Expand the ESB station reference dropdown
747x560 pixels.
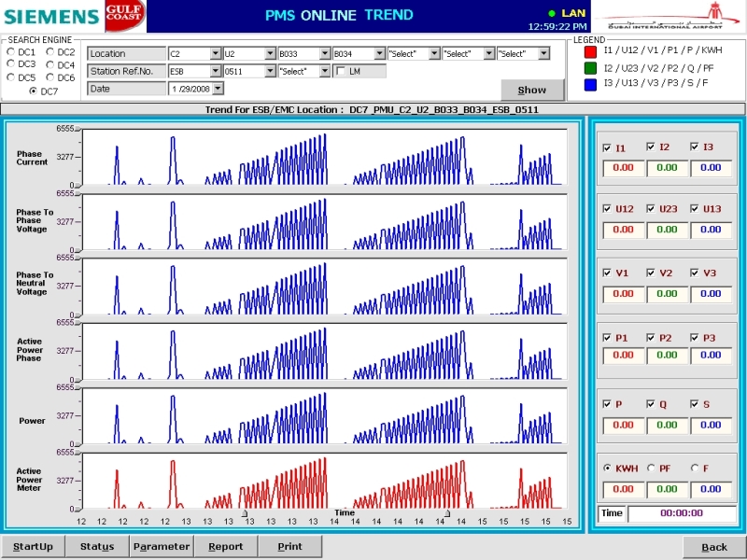(x=216, y=71)
